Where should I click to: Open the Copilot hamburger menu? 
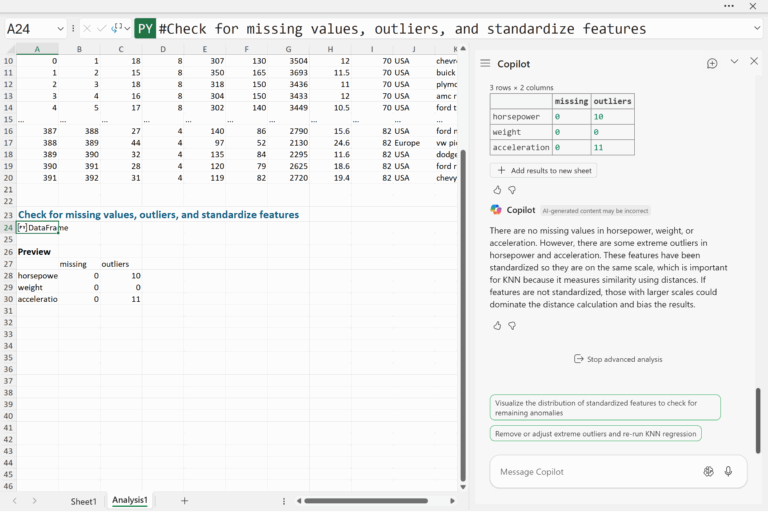485,63
